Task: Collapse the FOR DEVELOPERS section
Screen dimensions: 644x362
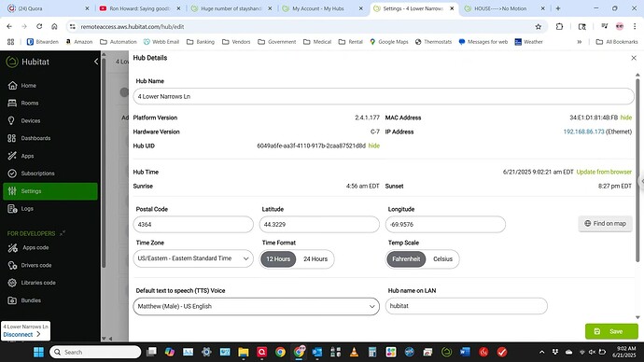Action: [63, 233]
